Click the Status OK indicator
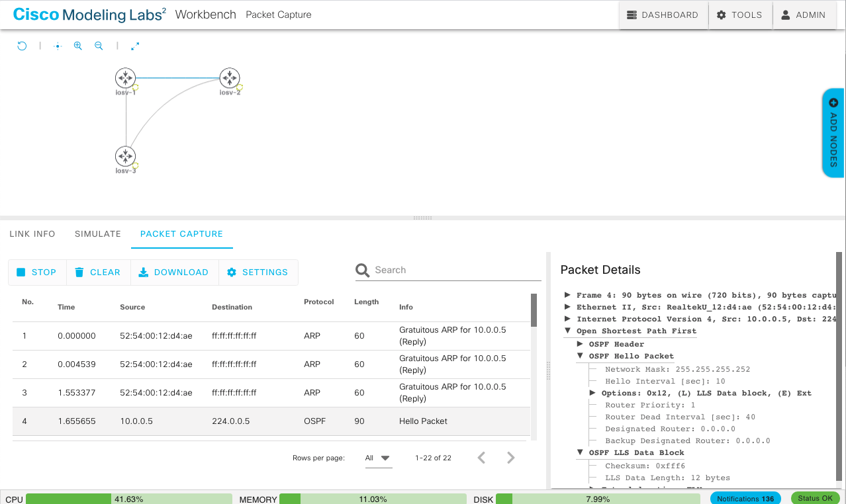The width and height of the screenshot is (846, 504). pos(815,499)
